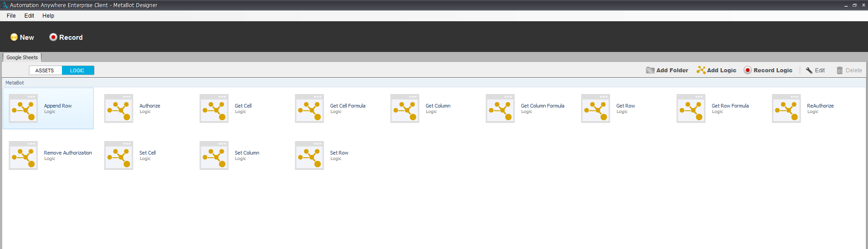Click the Add Folder button label

pyautogui.click(x=672, y=70)
